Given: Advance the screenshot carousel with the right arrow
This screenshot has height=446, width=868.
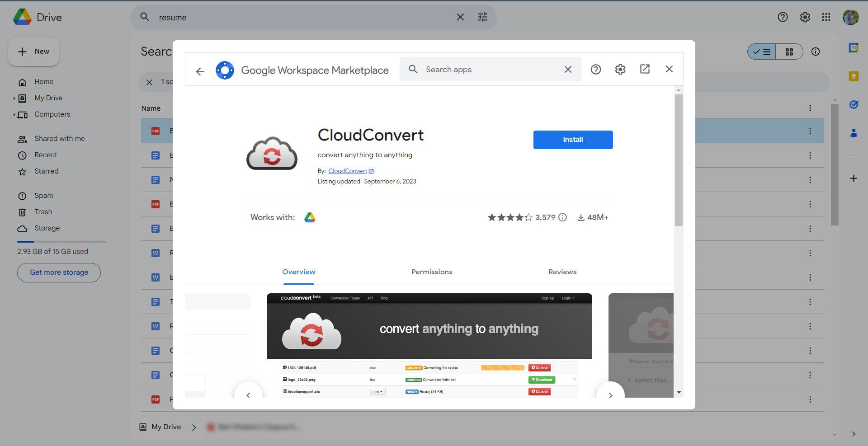Looking at the screenshot, I should pos(611,394).
